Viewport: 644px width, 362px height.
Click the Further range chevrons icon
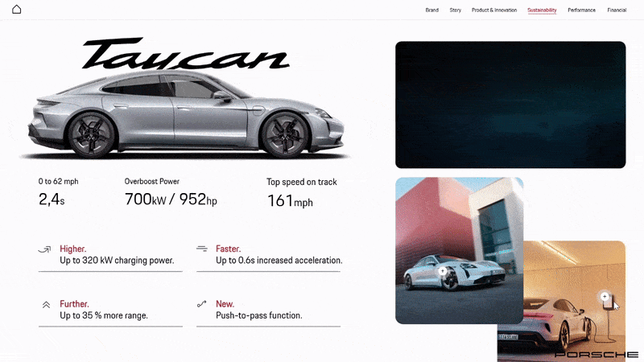(x=46, y=305)
